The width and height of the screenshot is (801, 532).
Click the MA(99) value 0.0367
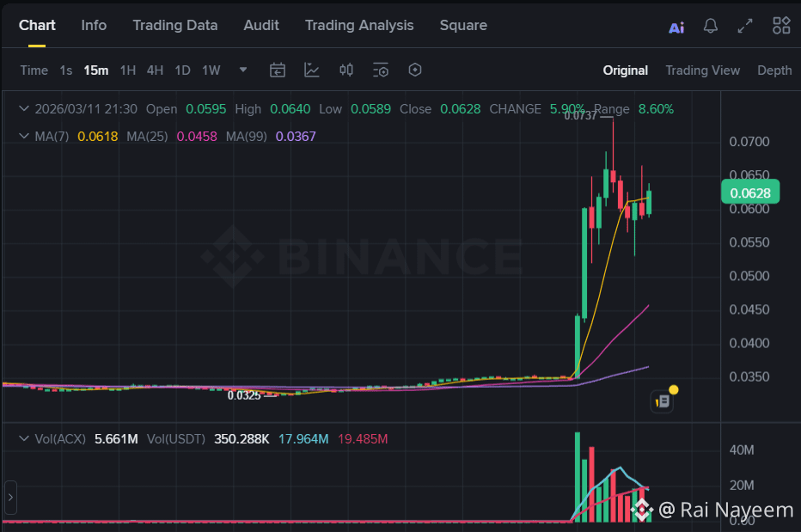point(296,137)
